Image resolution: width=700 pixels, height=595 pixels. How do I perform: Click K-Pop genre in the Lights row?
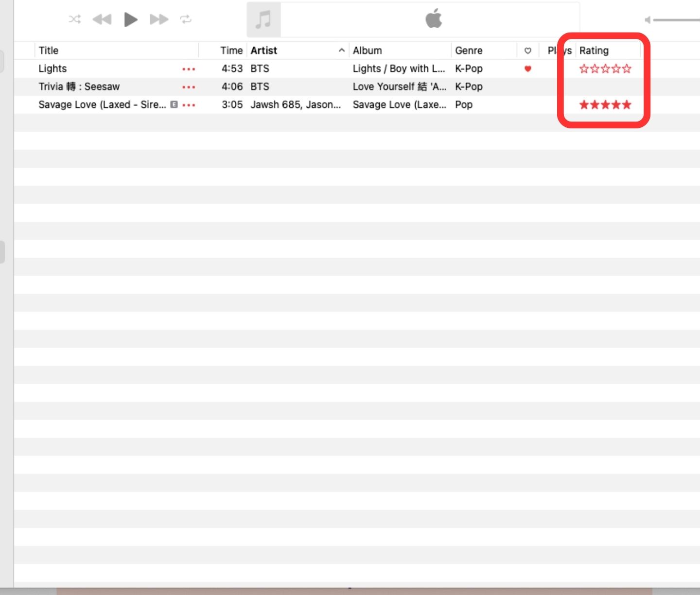(x=469, y=69)
